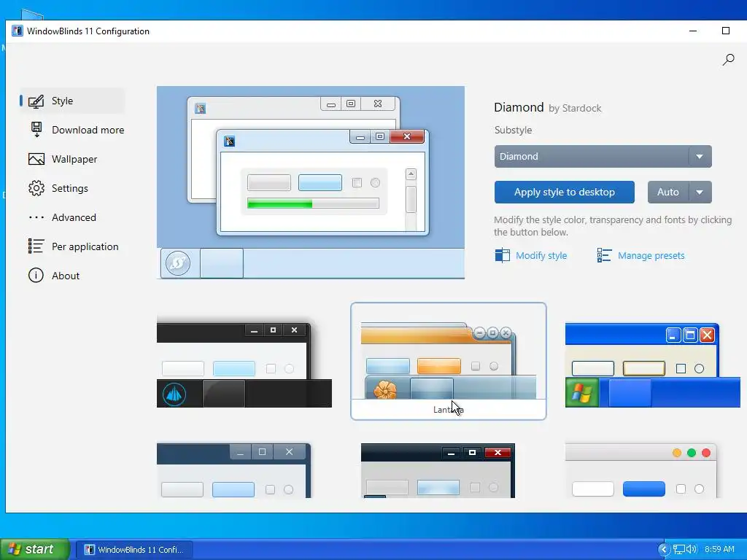747x560 pixels.
Task: Click the large Diamond style preview
Action: click(311, 182)
